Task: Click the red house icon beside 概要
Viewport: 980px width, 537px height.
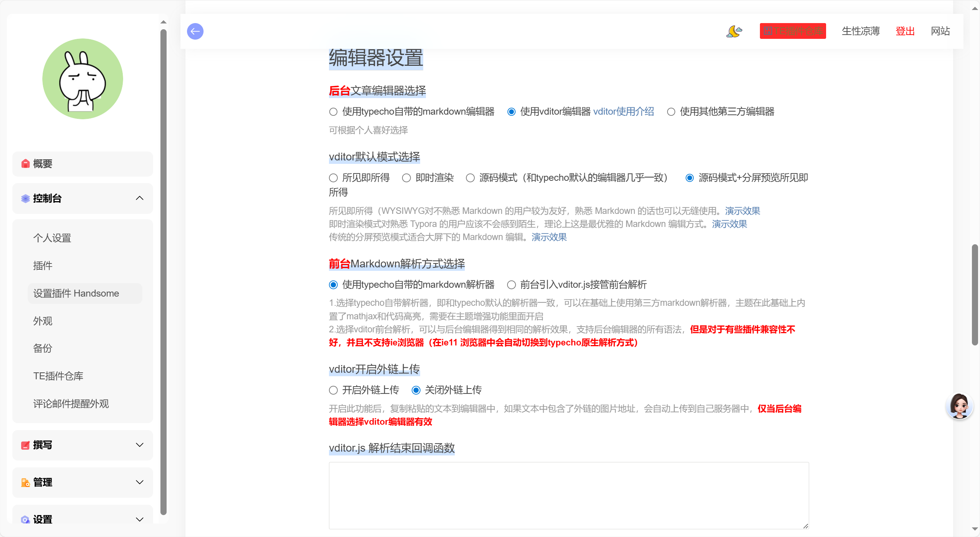Action: [x=25, y=164]
